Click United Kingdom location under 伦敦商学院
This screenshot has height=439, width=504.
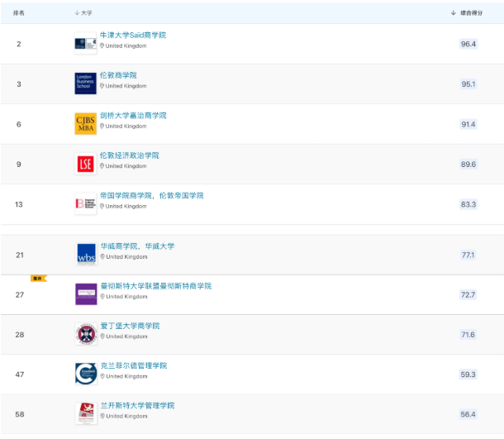point(126,86)
